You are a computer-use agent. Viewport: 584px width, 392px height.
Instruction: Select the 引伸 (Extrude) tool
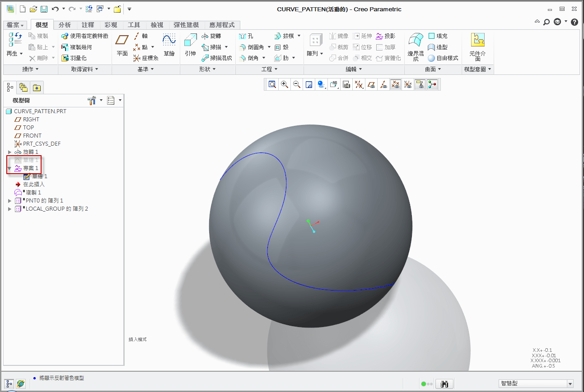pyautogui.click(x=190, y=45)
